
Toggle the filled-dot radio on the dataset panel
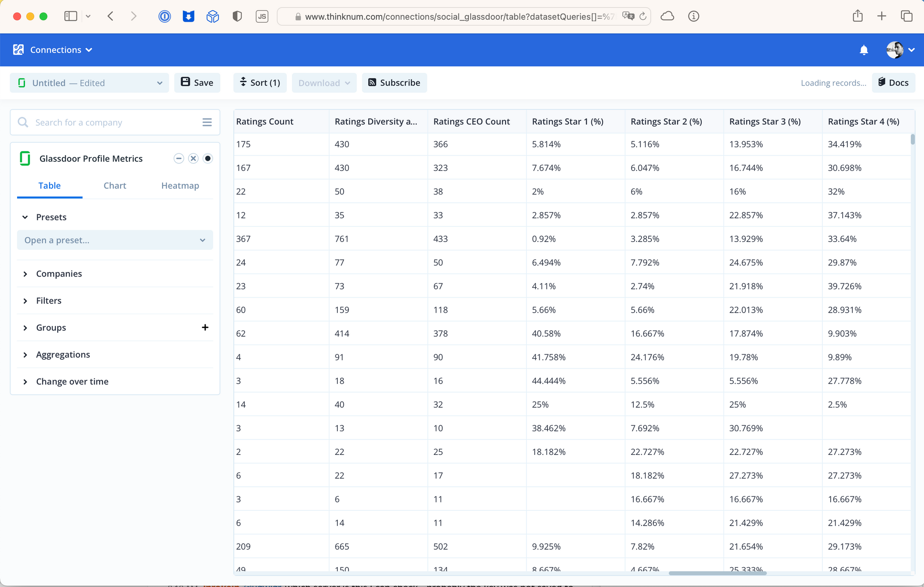coord(208,158)
